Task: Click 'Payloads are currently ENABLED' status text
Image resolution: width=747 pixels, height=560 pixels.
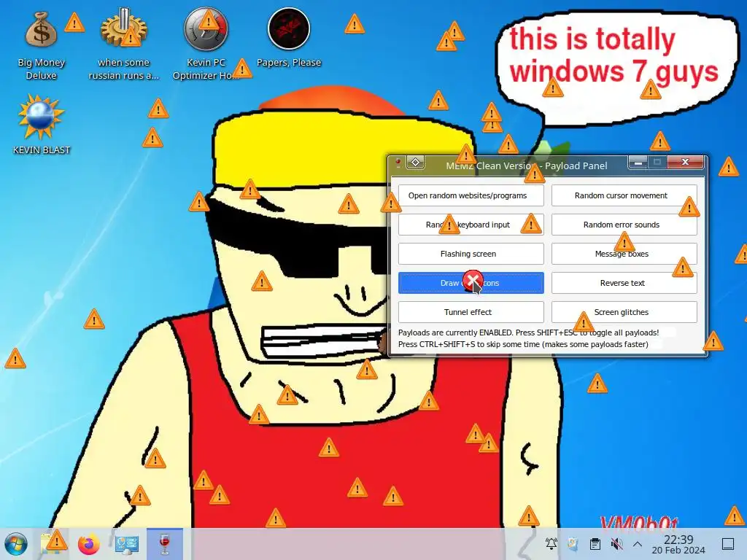Action: point(528,332)
